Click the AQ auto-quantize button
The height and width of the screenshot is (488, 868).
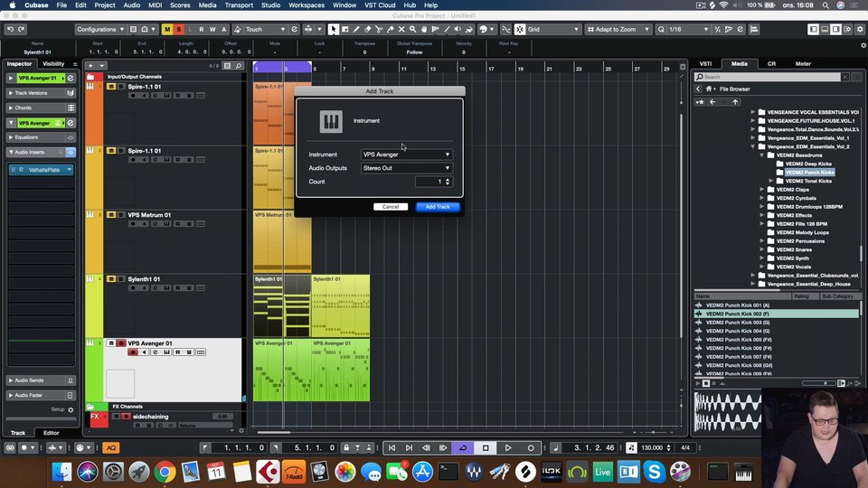[110, 447]
